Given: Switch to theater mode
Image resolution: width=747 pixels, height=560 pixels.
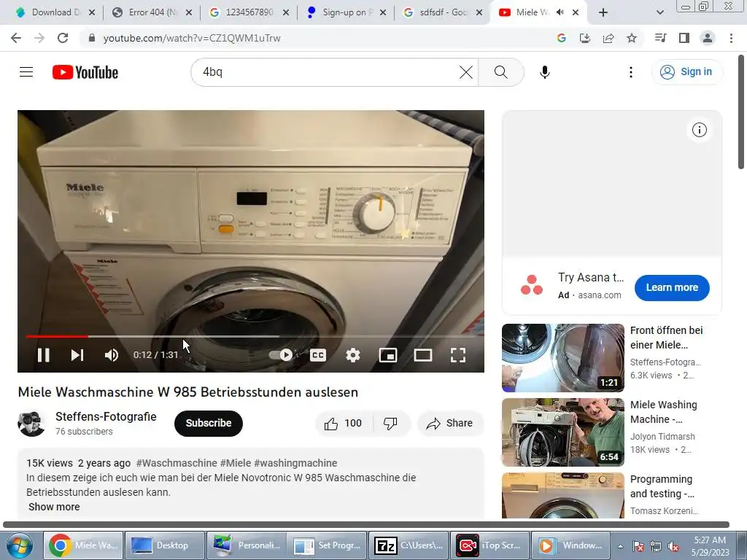Looking at the screenshot, I should 423,355.
